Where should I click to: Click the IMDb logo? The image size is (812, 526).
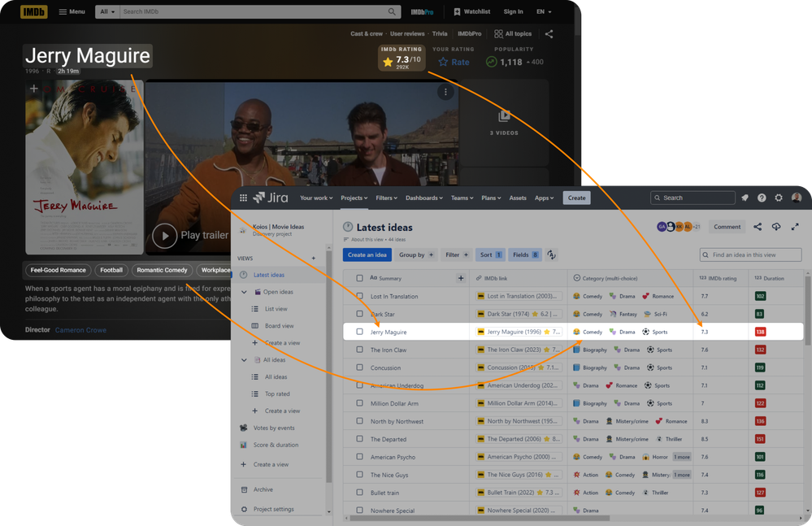[33, 11]
